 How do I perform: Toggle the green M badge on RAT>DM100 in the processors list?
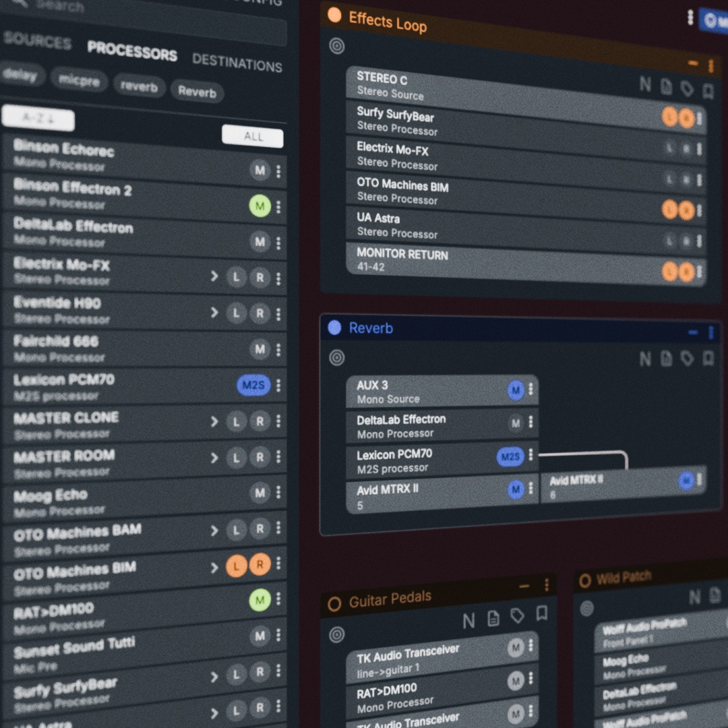click(x=260, y=600)
